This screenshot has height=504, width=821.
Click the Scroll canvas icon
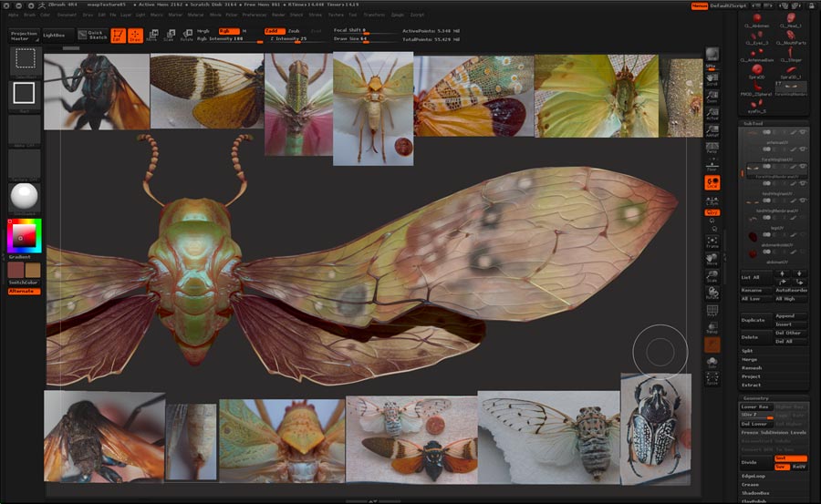[x=712, y=79]
